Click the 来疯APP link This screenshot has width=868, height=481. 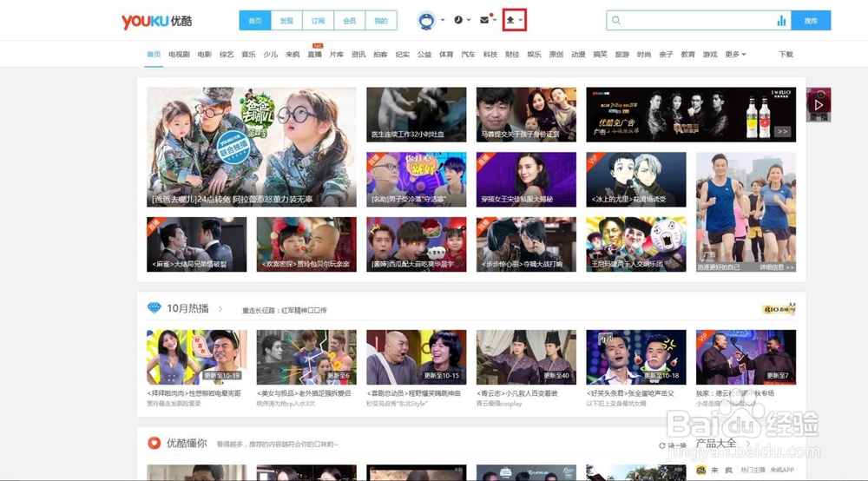point(782,470)
